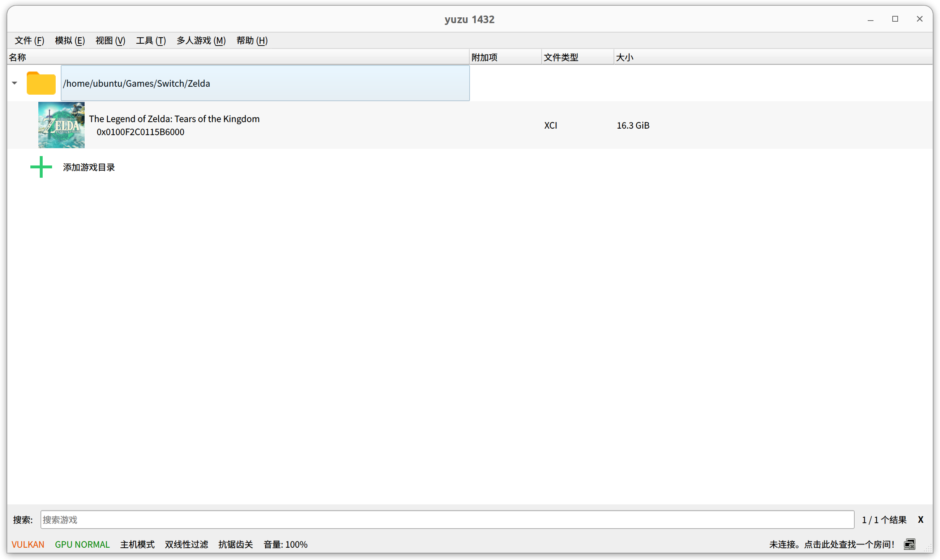940x560 pixels.
Task: Sort by 文件类型 column header
Action: [x=578, y=57]
